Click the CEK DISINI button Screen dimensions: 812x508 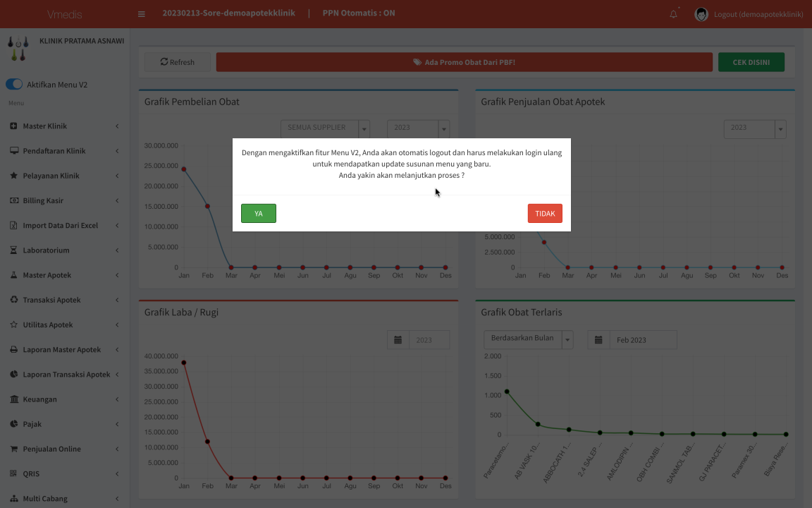[751, 62]
